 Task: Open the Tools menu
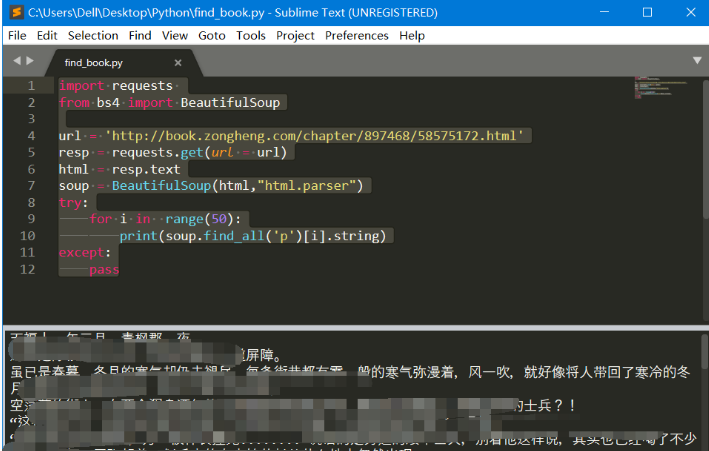(251, 35)
